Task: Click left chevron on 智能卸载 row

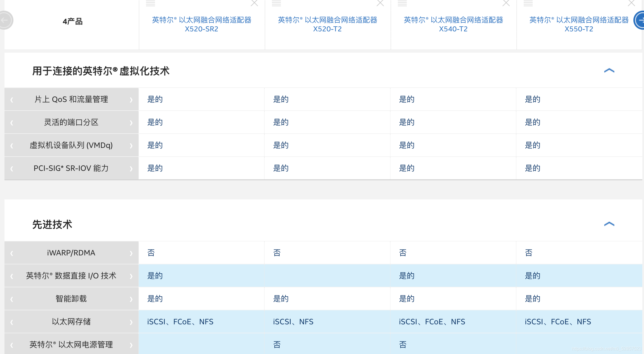Action: click(12, 299)
